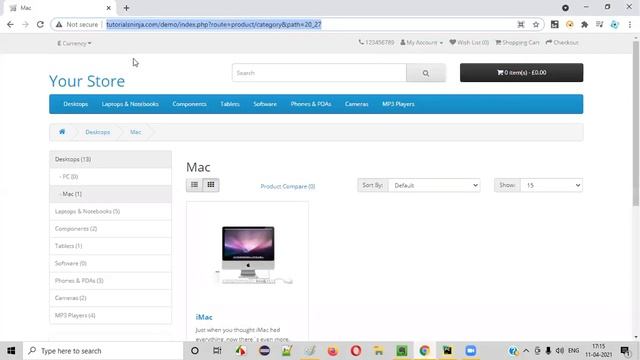Image resolution: width=640 pixels, height=360 pixels.
Task: Click the Wish List link
Action: click(469, 42)
